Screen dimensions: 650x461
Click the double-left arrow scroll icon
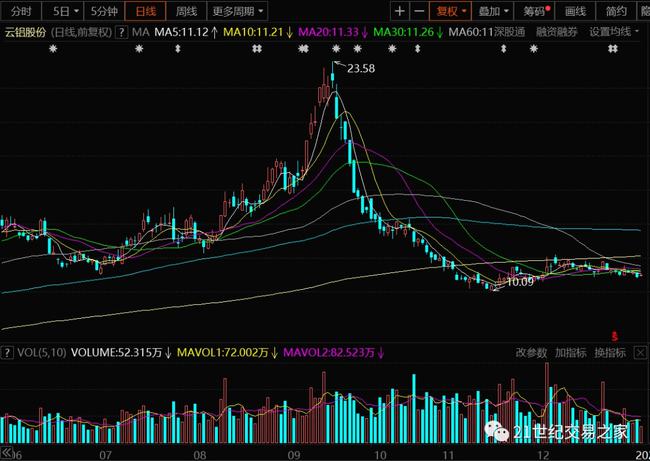coord(6,452)
